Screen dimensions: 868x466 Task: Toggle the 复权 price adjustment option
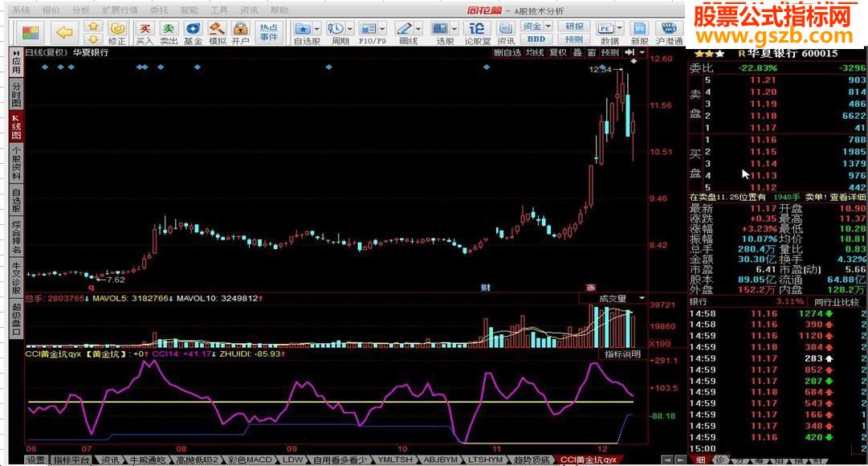[558, 52]
